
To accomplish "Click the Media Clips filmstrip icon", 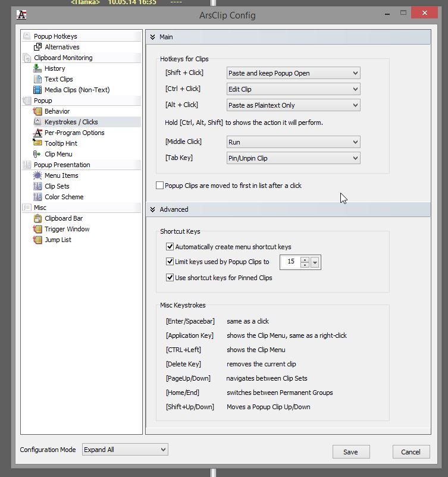I will [37, 90].
